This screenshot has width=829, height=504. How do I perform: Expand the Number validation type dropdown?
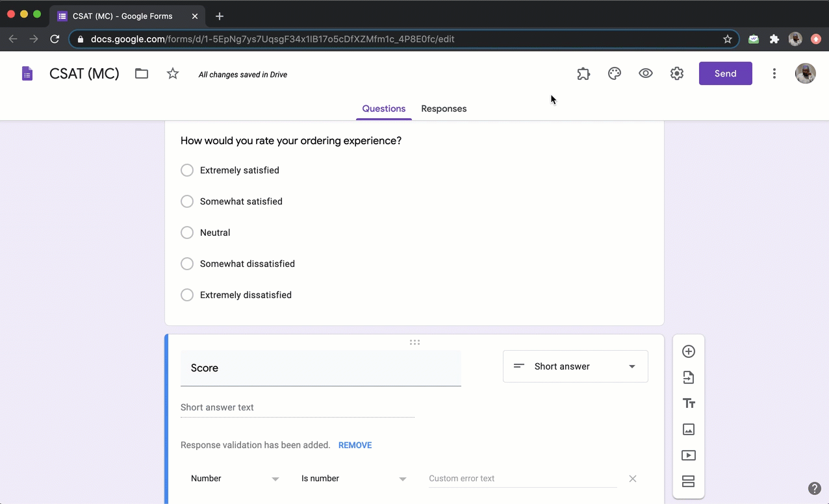click(235, 479)
